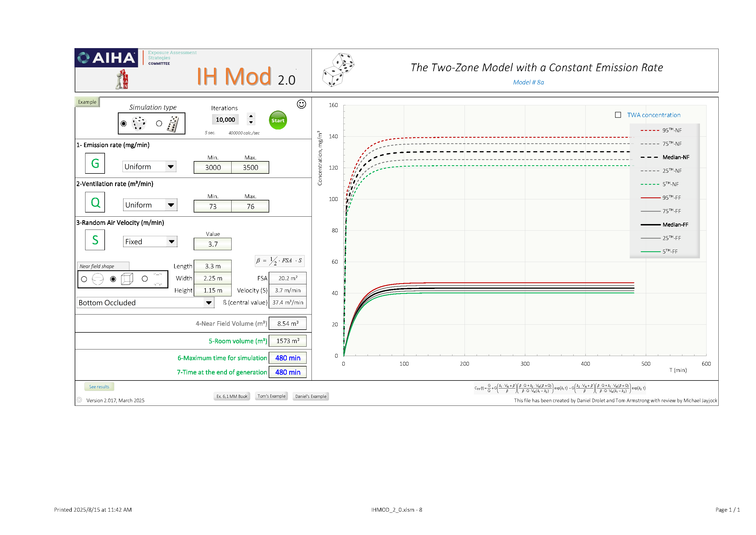Click the green S air velocity icon

pos(95,240)
